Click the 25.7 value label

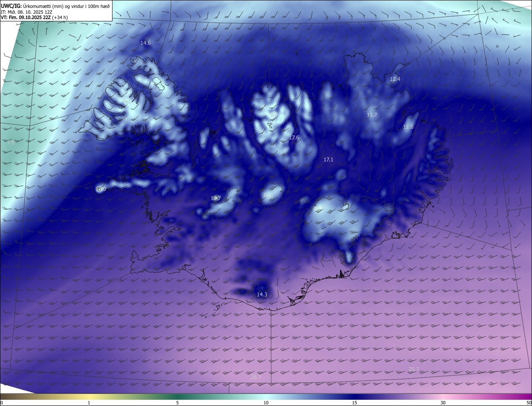click(414, 369)
